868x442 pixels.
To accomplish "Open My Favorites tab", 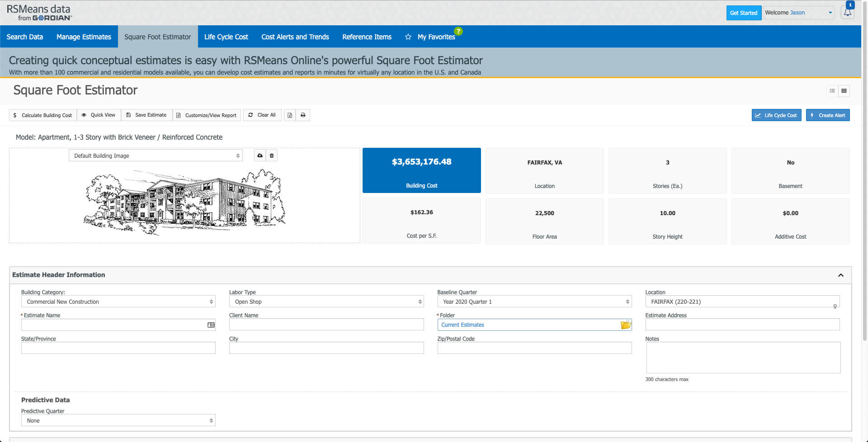I will [430, 37].
